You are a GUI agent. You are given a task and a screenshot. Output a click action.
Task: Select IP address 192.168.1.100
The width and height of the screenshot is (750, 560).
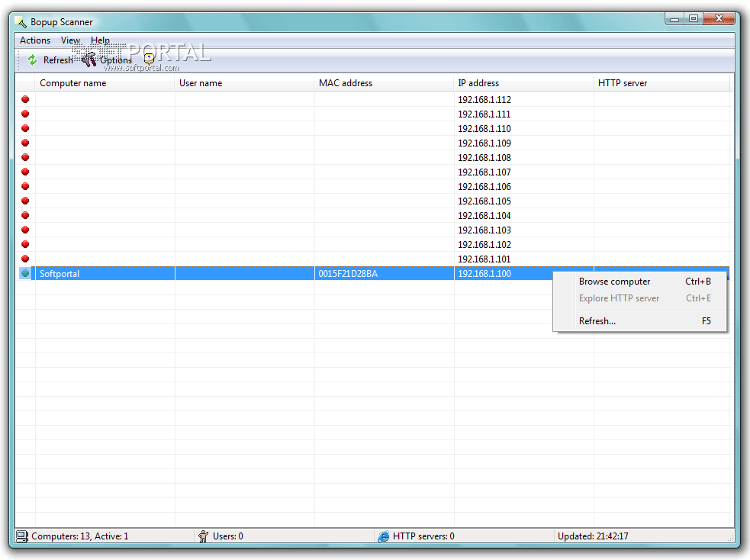484,274
